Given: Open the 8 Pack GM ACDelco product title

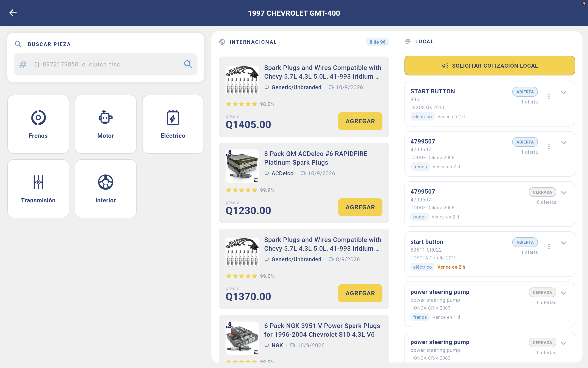Looking at the screenshot, I should (x=316, y=158).
